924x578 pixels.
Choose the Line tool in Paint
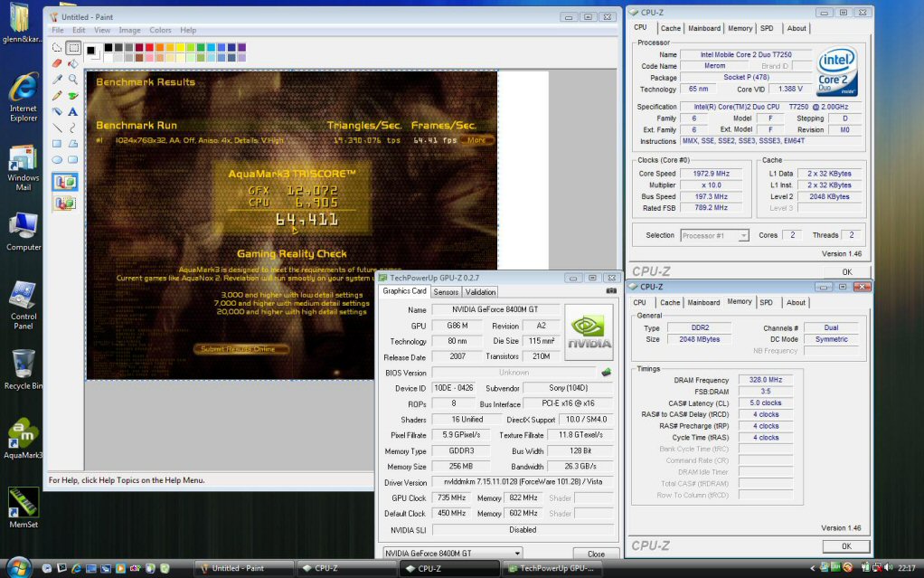pos(57,127)
